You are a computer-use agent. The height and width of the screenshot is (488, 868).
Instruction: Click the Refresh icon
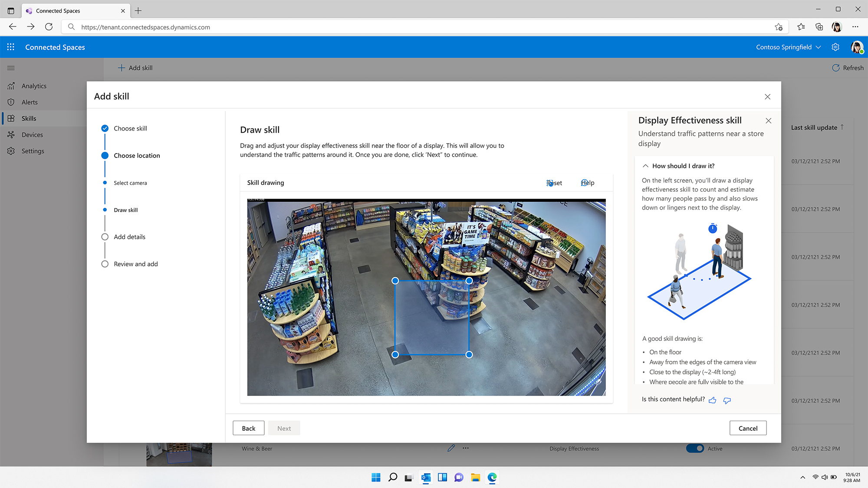click(835, 68)
